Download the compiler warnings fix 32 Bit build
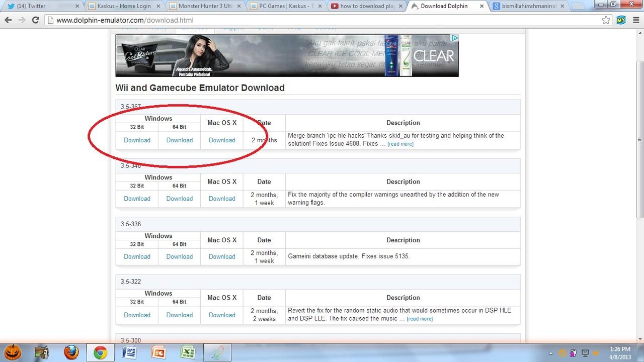The height and width of the screenshot is (362, 644). [137, 199]
